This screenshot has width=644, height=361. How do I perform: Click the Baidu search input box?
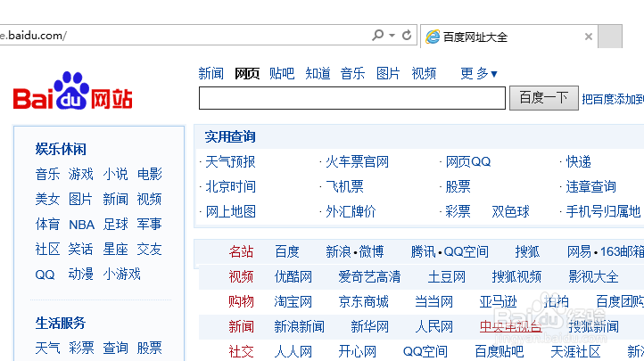[x=352, y=98]
